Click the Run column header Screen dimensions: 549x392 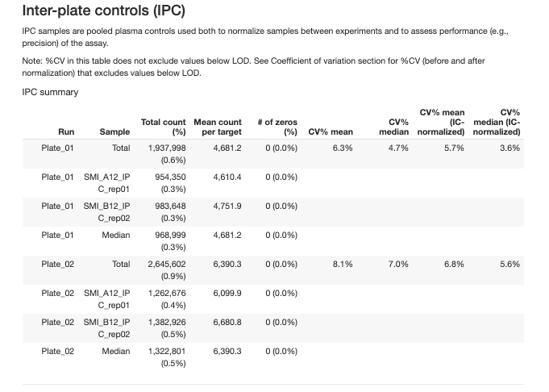point(67,131)
